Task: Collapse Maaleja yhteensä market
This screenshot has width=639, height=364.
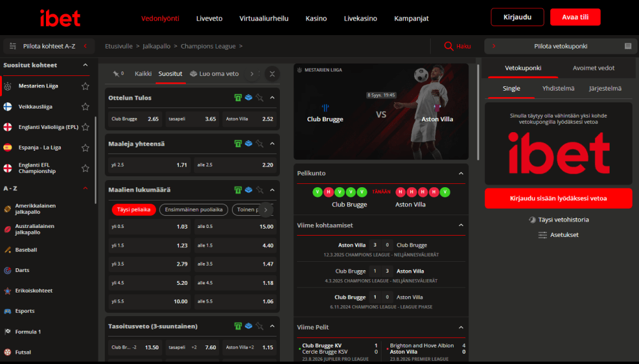Action: coord(272,144)
